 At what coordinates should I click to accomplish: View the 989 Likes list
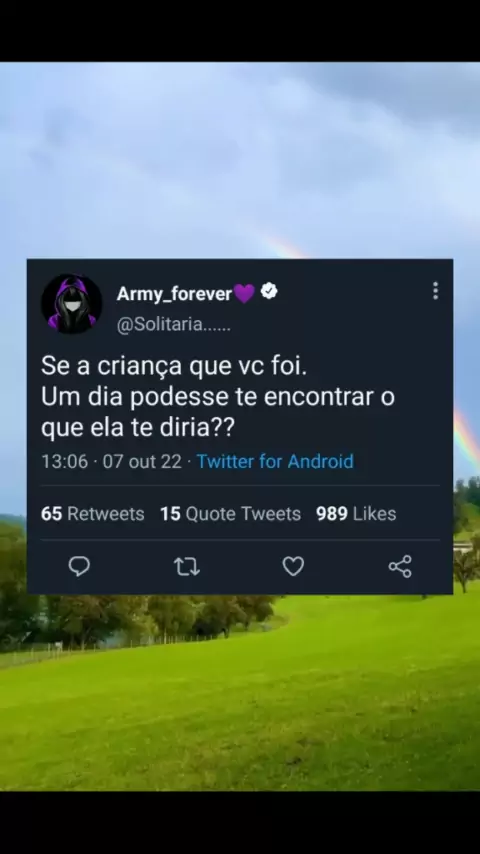point(356,514)
